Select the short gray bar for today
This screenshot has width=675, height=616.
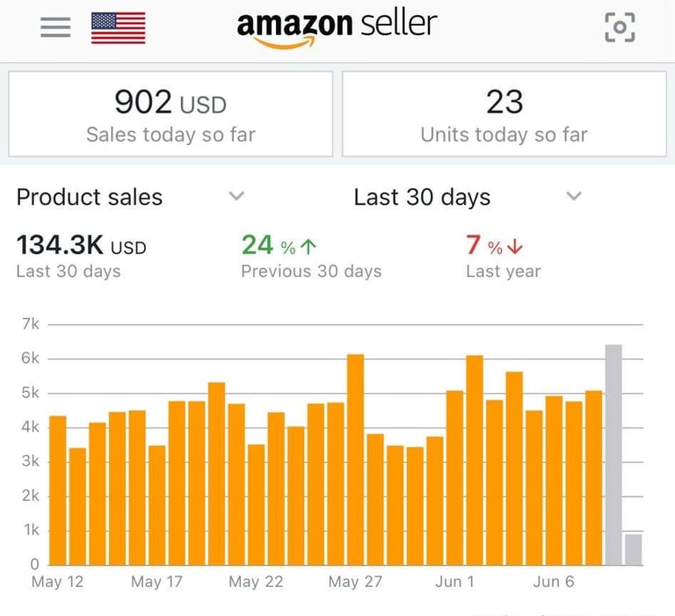633,550
